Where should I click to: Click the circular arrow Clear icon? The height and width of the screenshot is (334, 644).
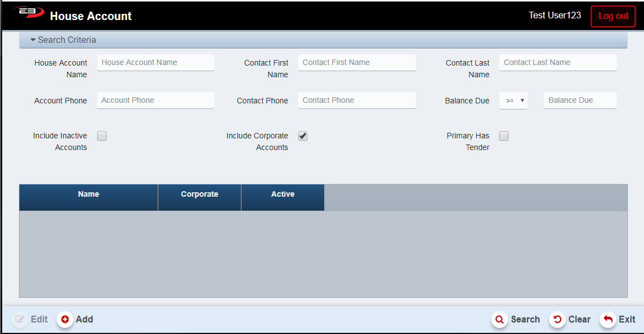[x=557, y=320]
